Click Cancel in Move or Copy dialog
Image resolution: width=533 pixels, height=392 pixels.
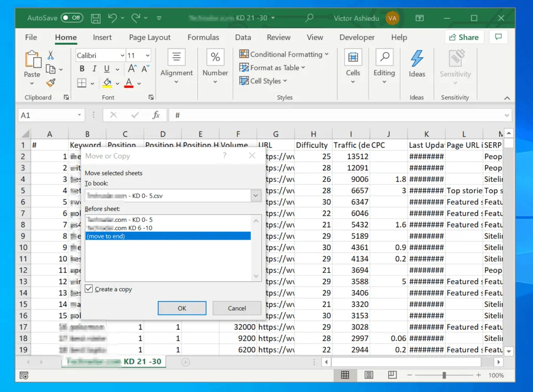coord(237,308)
